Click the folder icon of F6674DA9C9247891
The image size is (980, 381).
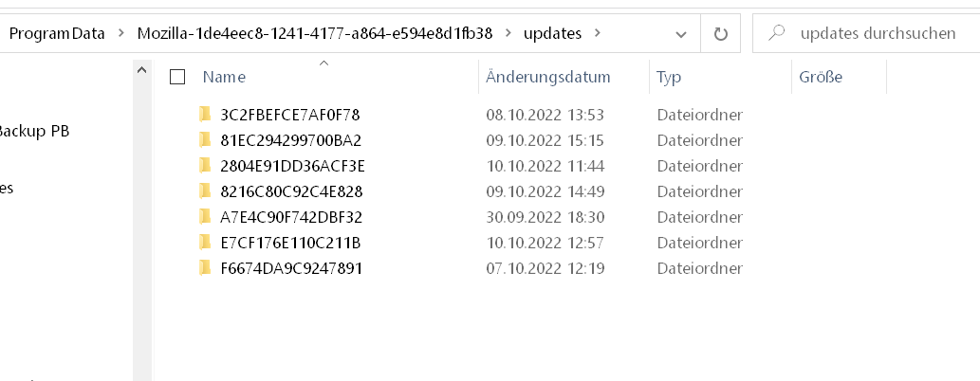tap(204, 268)
